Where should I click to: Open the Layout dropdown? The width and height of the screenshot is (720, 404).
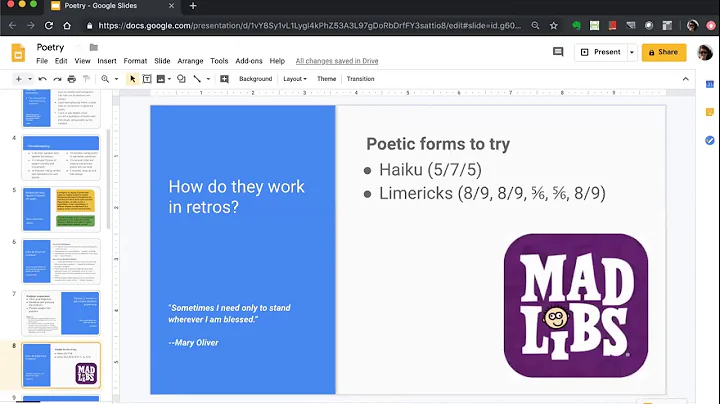(x=295, y=79)
